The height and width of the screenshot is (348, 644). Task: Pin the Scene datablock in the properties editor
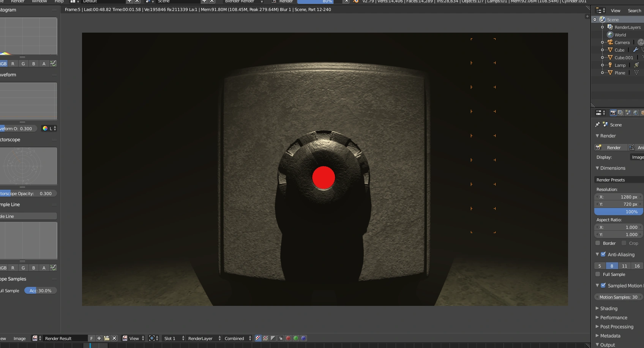click(598, 124)
